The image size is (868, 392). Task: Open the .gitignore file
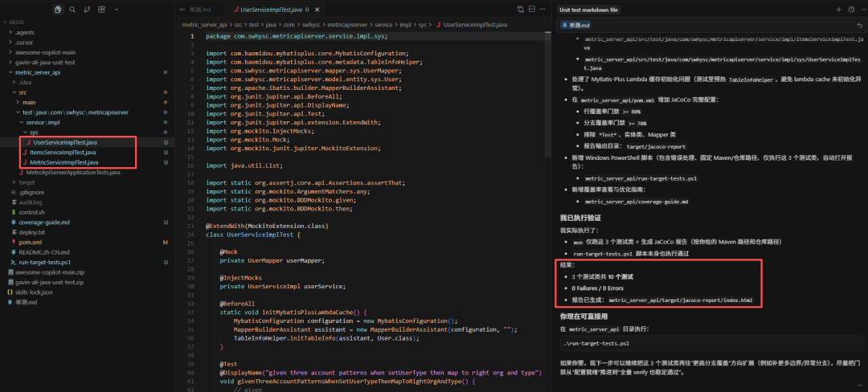(x=31, y=192)
